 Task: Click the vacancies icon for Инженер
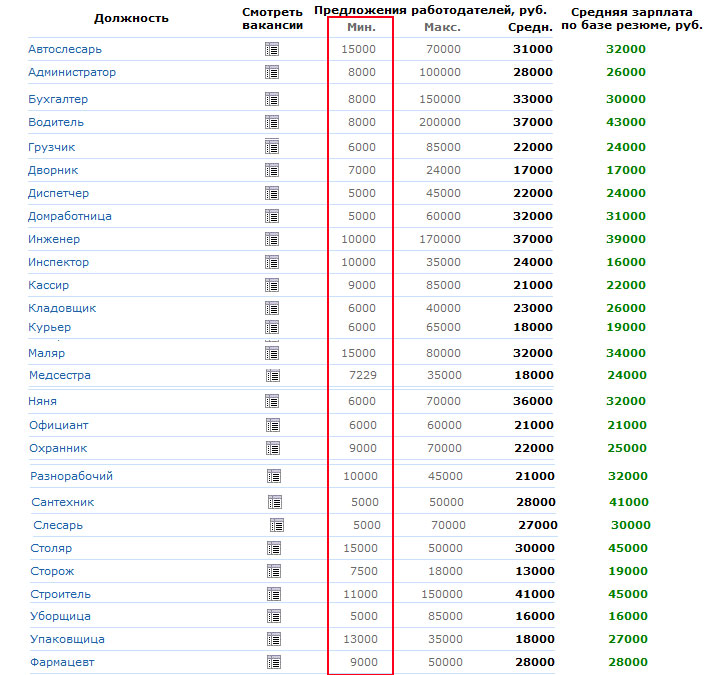tap(271, 240)
